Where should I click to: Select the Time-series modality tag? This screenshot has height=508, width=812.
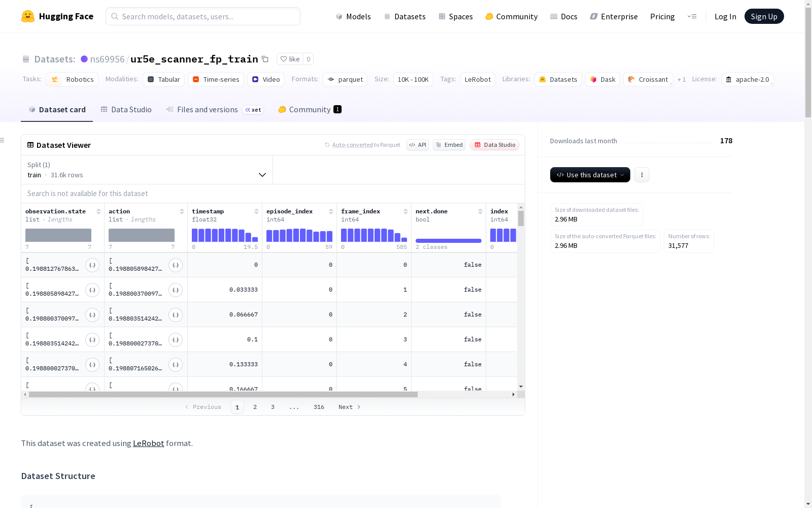click(x=216, y=79)
